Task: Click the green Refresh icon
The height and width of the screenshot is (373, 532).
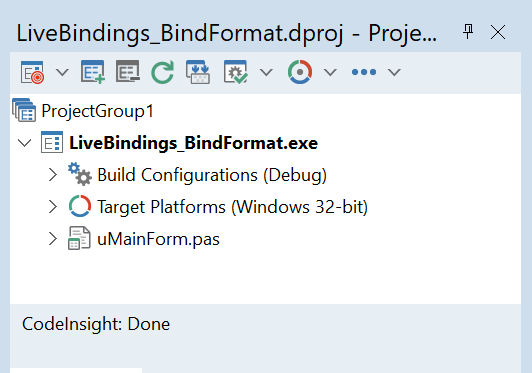Action: pos(163,72)
